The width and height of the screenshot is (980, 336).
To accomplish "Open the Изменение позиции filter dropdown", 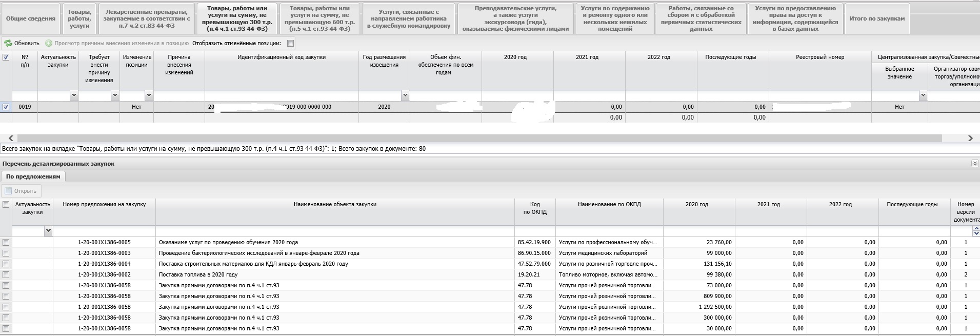I will coord(149,95).
